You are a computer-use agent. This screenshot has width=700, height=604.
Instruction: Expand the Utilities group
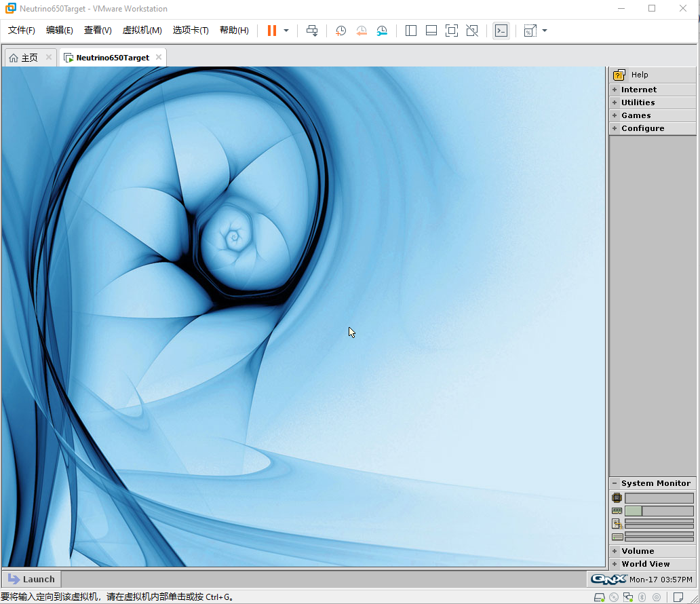(x=653, y=102)
